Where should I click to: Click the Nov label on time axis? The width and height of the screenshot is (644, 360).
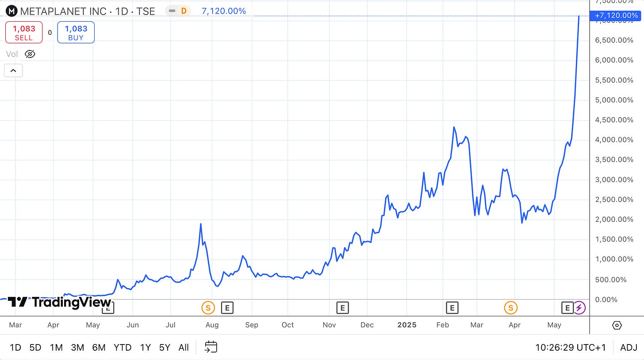click(x=329, y=325)
